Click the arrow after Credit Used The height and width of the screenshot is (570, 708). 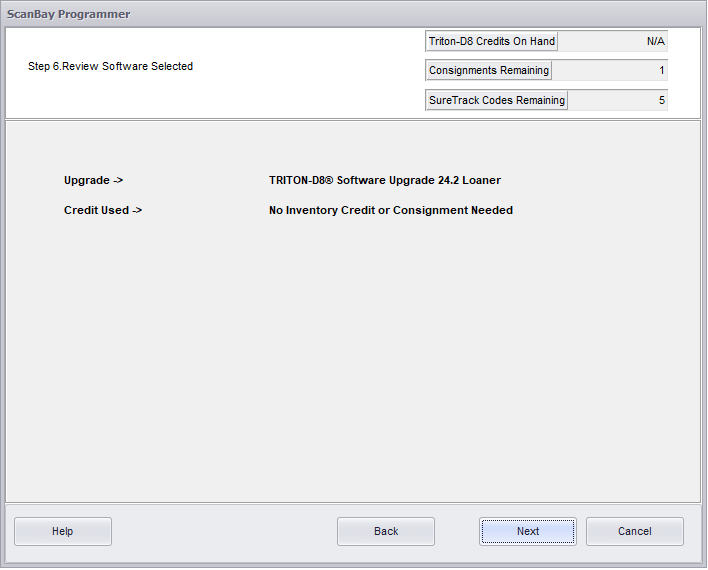[137, 210]
